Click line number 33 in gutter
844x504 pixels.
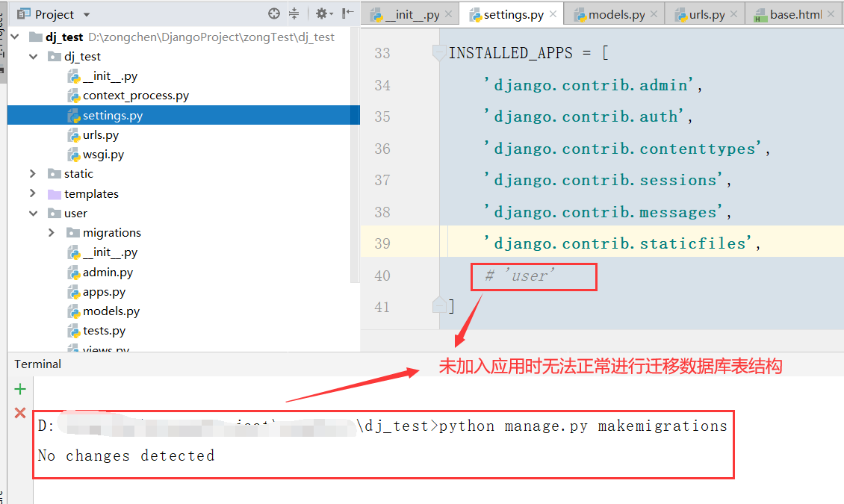click(x=382, y=53)
